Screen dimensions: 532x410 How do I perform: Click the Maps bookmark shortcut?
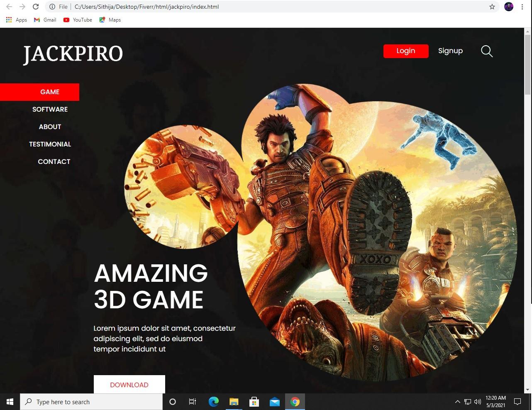click(x=110, y=20)
